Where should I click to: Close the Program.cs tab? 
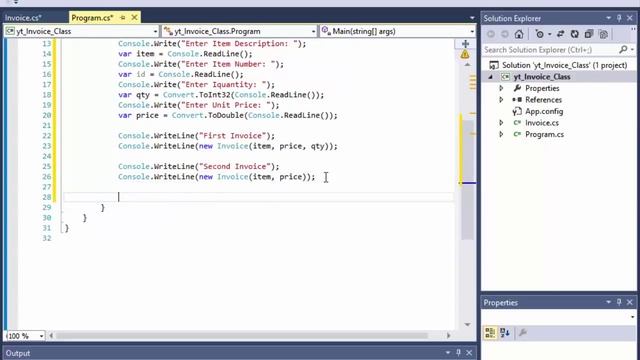pyautogui.click(x=134, y=18)
